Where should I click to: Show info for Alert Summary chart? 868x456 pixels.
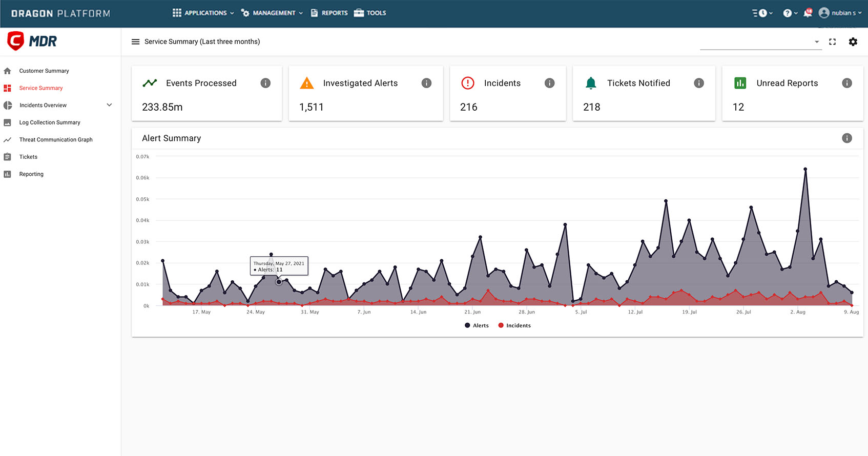click(x=847, y=138)
